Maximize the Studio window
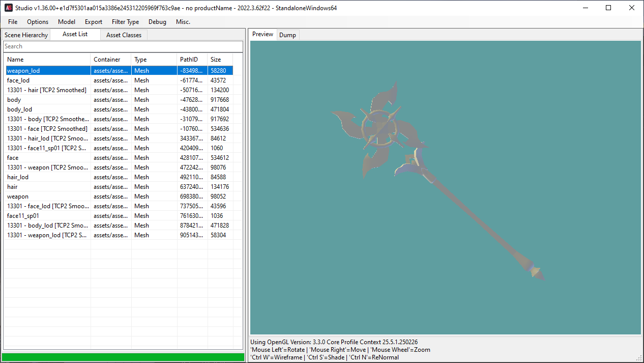 [608, 8]
